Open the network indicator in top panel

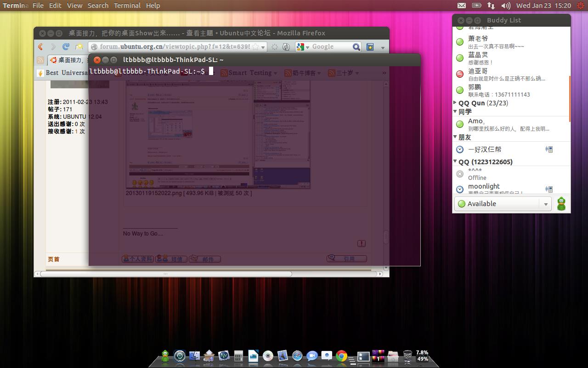click(x=491, y=6)
